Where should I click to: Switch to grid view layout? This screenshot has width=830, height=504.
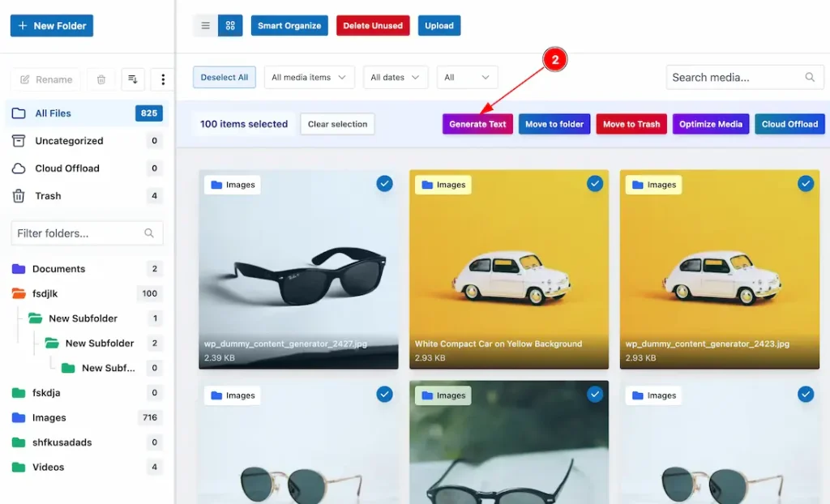tap(230, 25)
